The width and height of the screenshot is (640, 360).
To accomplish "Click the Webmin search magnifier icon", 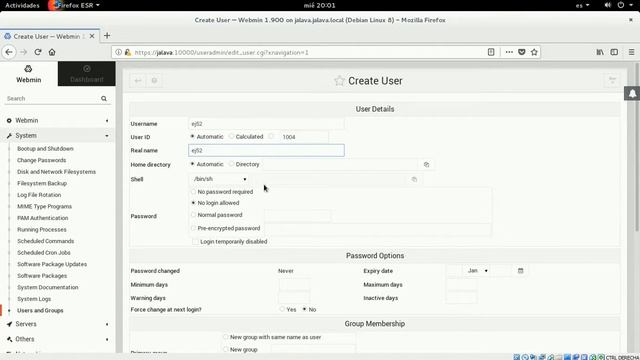I will tap(104, 98).
